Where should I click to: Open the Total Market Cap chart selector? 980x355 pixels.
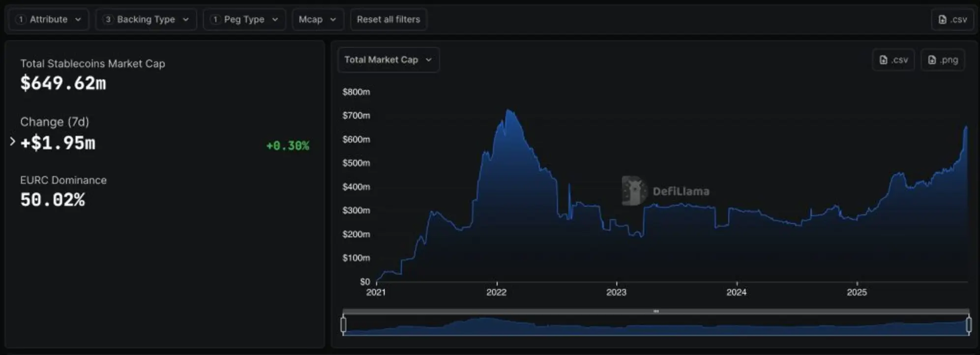pyautogui.click(x=388, y=60)
